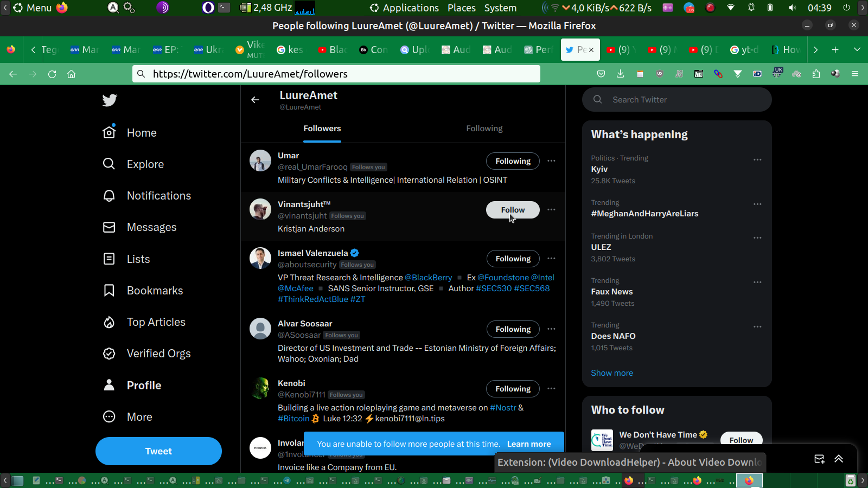Open Messages in the sidebar

click(139, 227)
